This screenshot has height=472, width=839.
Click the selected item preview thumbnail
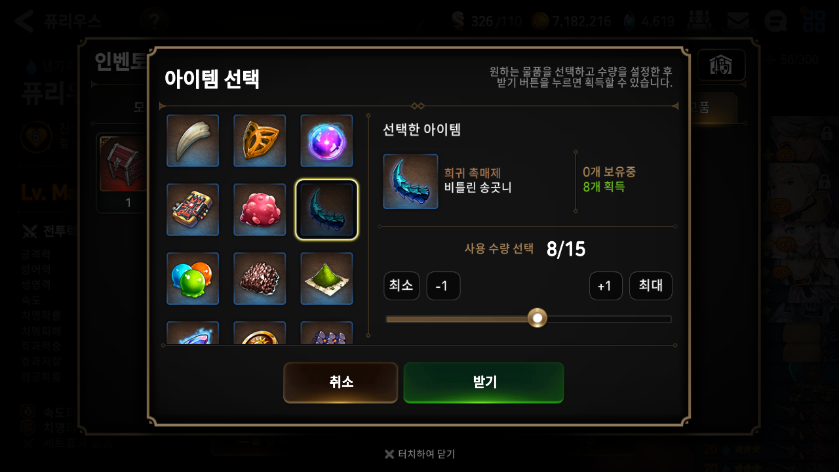[x=410, y=181]
